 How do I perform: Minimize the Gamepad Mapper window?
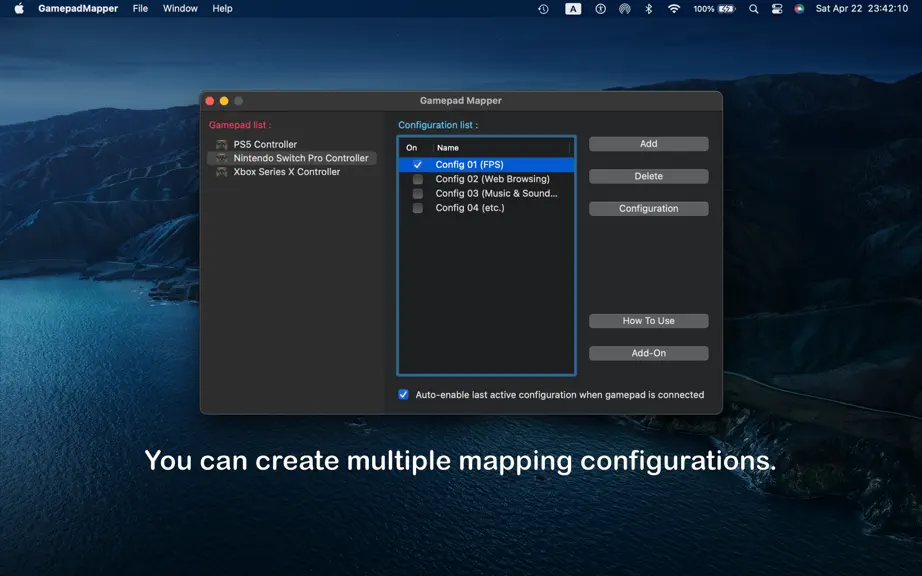click(224, 101)
